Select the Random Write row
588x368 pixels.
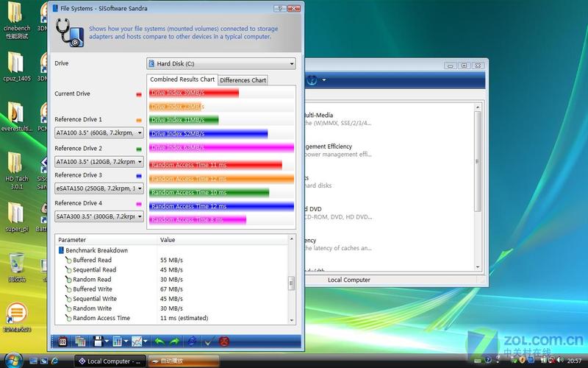(x=172, y=308)
